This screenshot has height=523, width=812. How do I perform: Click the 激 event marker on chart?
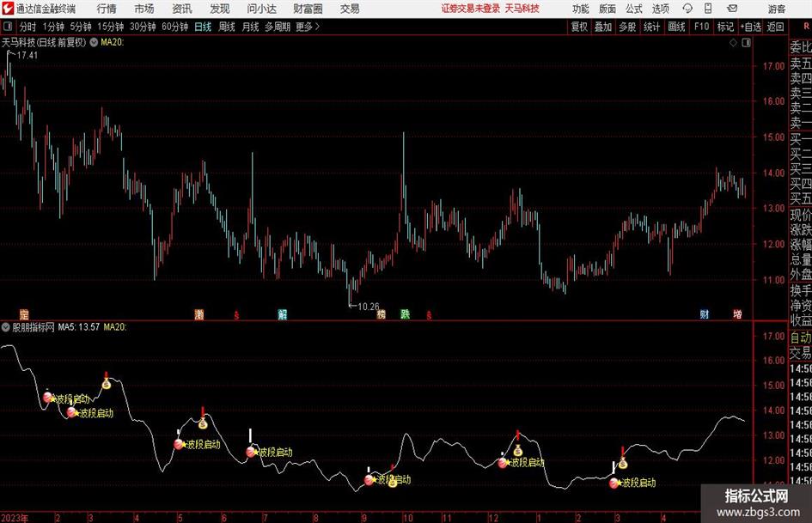point(198,314)
